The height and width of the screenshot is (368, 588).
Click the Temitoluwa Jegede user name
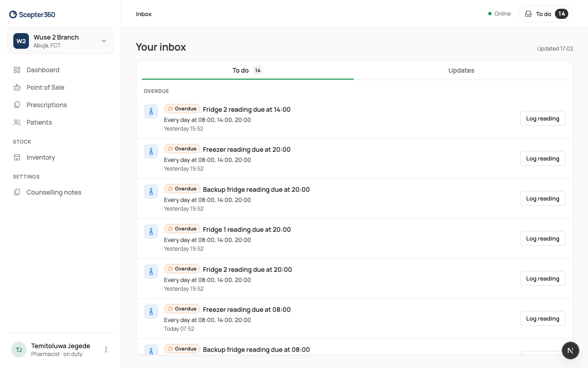pyautogui.click(x=61, y=346)
